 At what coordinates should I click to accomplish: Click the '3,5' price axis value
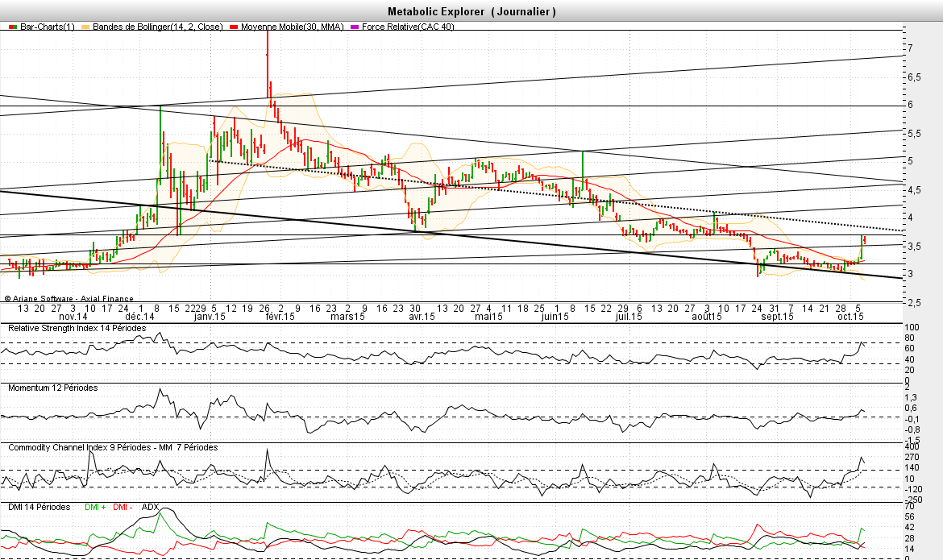(914, 247)
